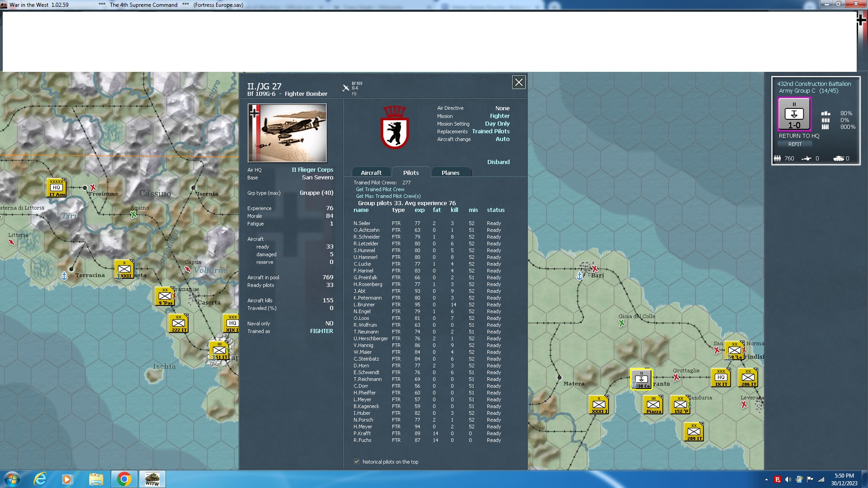The height and width of the screenshot is (488, 868).
Task: Toggle historical pilots on the top
Action: (x=357, y=461)
